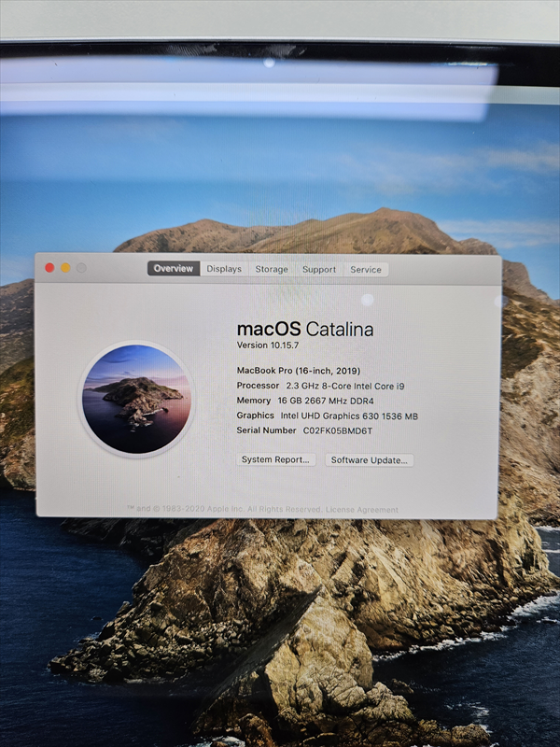560x747 pixels.
Task: Open the Storage tab
Action: [x=272, y=269]
